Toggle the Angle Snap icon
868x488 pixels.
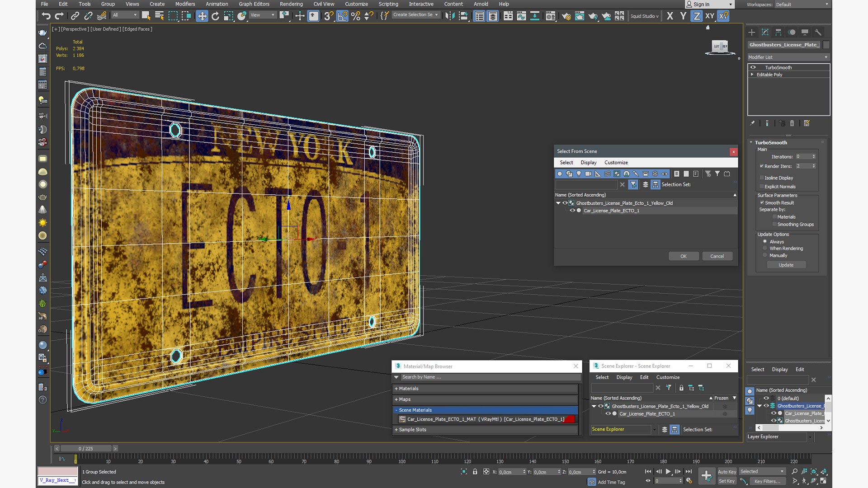pos(342,16)
